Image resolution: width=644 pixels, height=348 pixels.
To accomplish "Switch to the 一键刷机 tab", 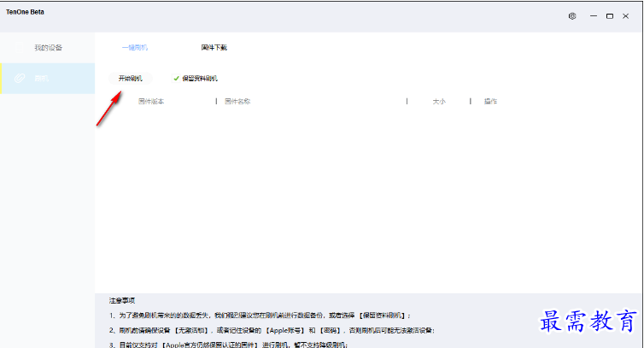I will [135, 48].
